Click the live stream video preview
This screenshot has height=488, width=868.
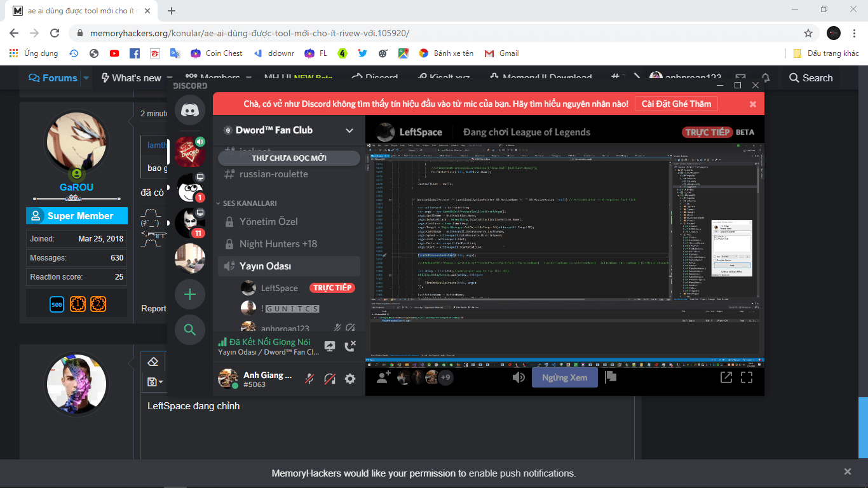point(565,255)
